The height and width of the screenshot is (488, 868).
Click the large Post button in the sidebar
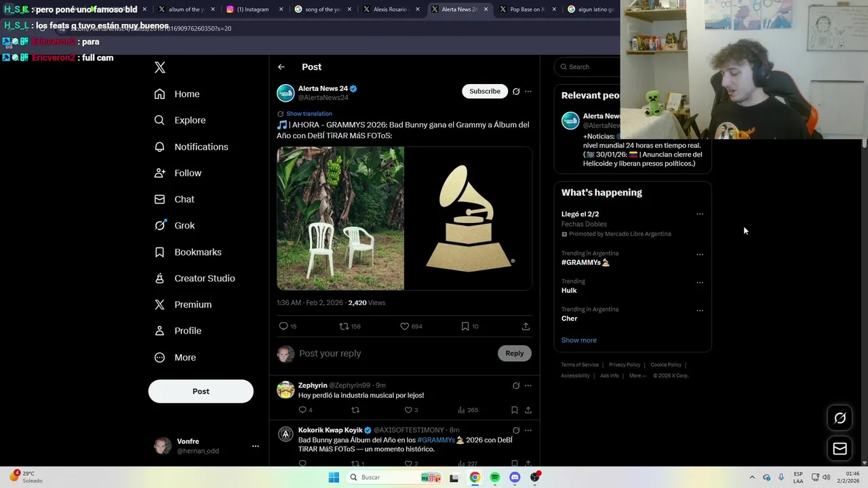click(201, 391)
